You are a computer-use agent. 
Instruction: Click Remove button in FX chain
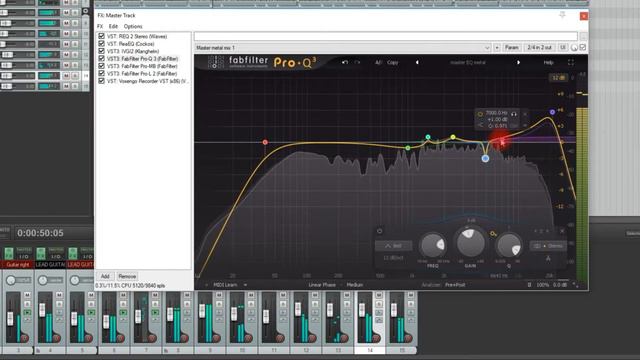coord(127,276)
